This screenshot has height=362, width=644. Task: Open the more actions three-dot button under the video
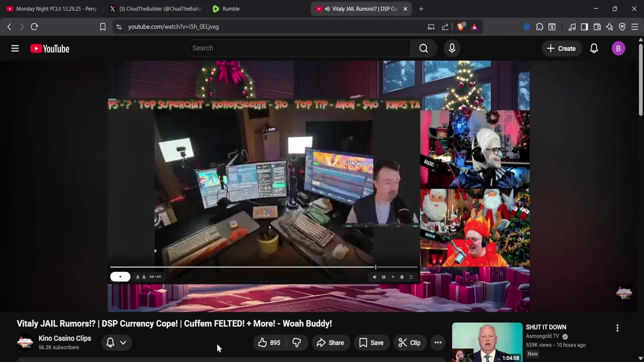click(x=438, y=343)
